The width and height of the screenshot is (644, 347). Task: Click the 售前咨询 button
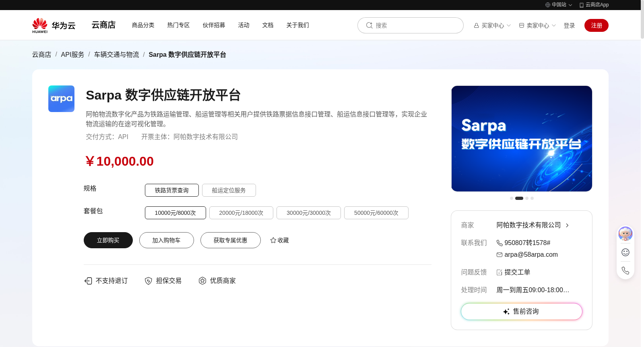522,312
